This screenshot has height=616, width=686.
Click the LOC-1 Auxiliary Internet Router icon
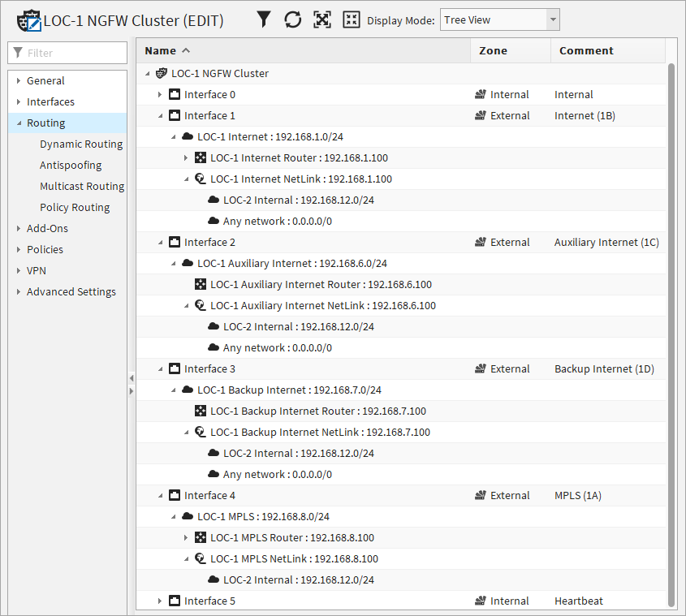tap(201, 284)
